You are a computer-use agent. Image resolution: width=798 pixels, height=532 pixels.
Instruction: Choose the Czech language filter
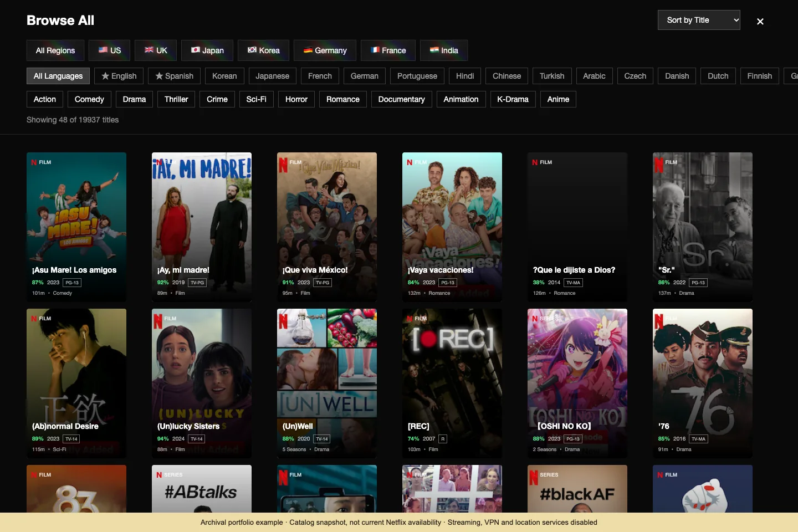tap(635, 76)
